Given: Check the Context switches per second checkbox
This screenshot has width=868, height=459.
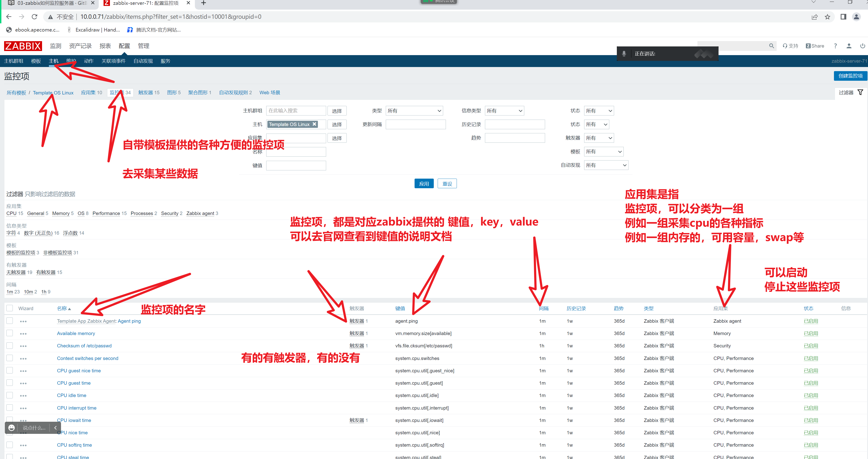Looking at the screenshot, I should 10,358.
